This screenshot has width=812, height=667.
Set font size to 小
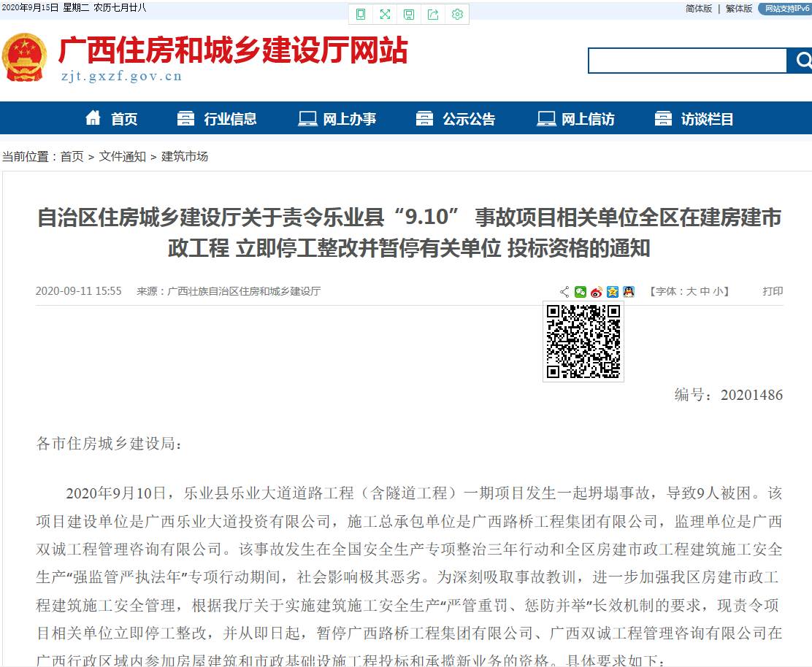718,291
